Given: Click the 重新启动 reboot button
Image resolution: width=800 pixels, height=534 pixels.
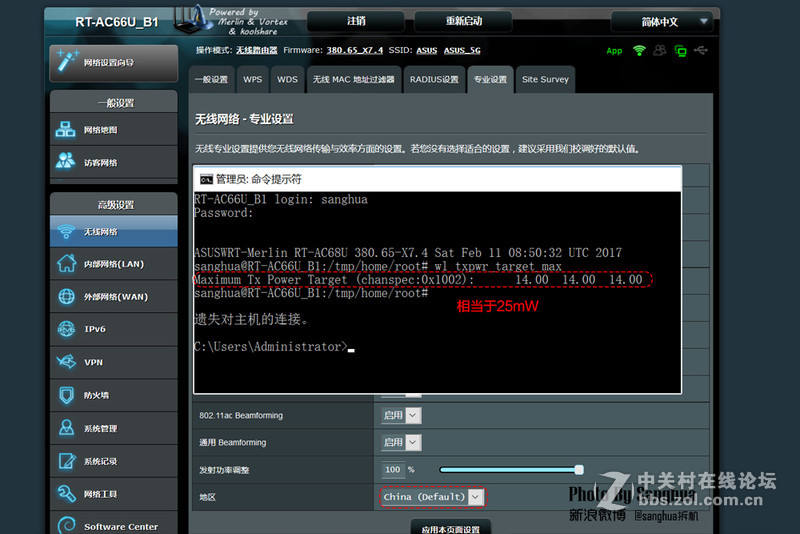Looking at the screenshot, I should tap(463, 21).
